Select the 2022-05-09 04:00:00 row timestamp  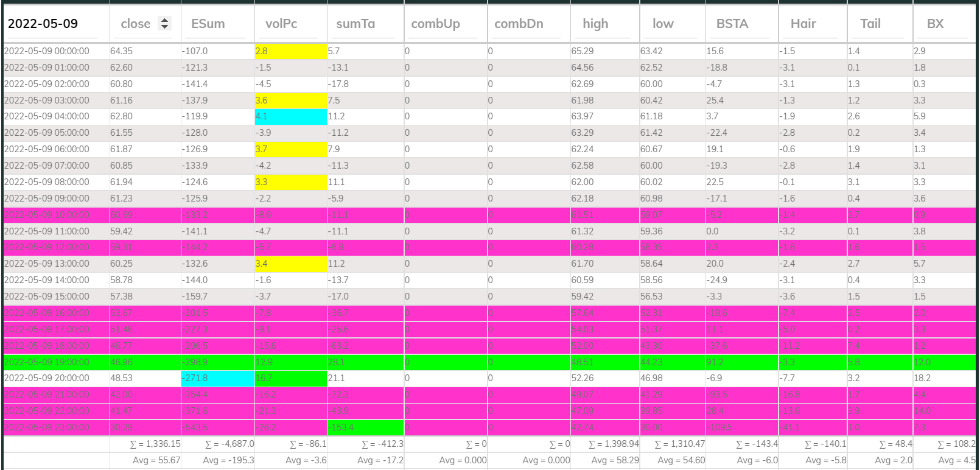coord(47,116)
